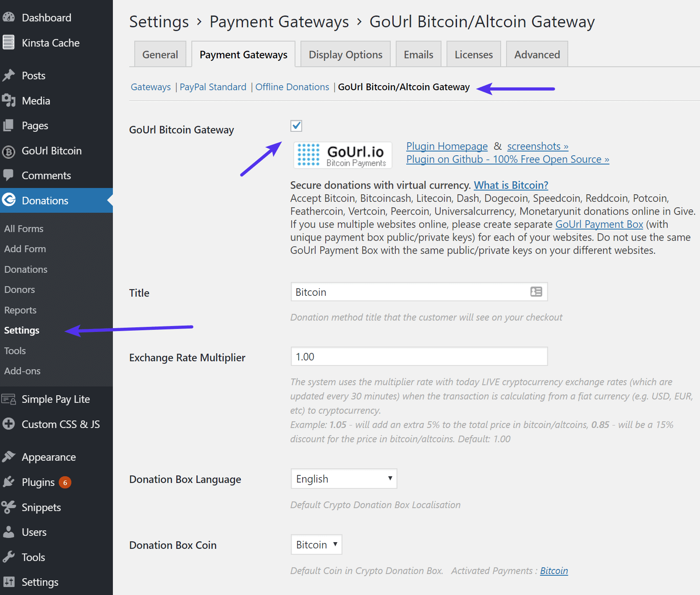Click the Posts pushpin icon

(8, 76)
